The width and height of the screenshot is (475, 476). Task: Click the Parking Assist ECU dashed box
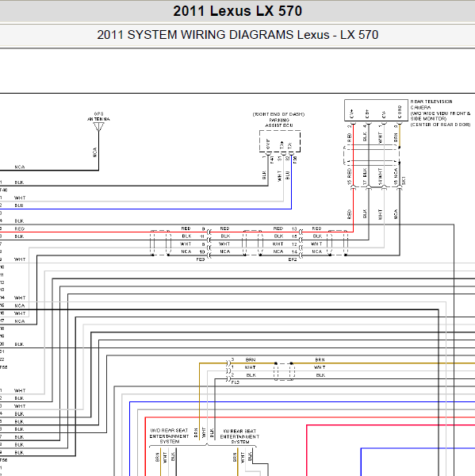click(280, 141)
